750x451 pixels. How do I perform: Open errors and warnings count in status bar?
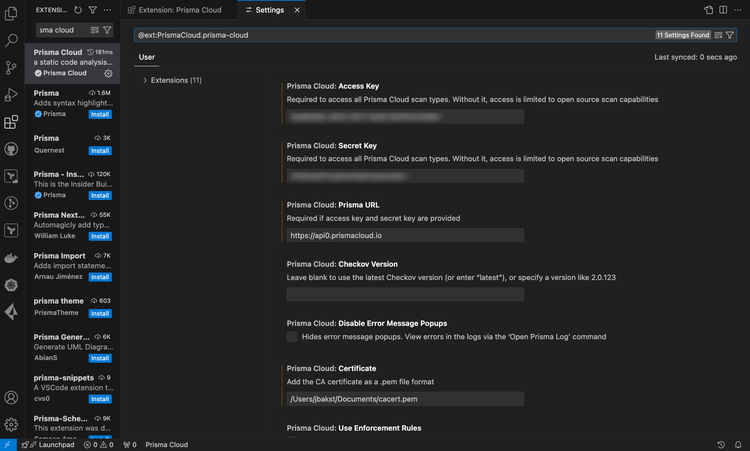[99, 445]
